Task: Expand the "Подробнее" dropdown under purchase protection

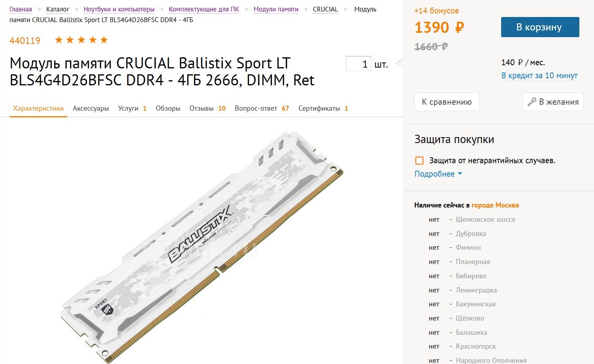Action: (438, 174)
